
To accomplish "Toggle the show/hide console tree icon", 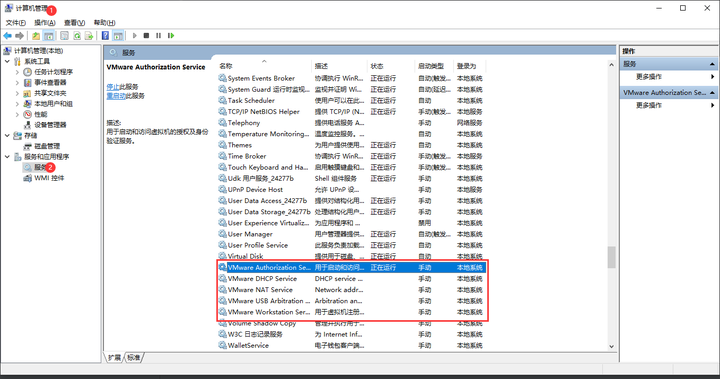I will tap(49, 35).
